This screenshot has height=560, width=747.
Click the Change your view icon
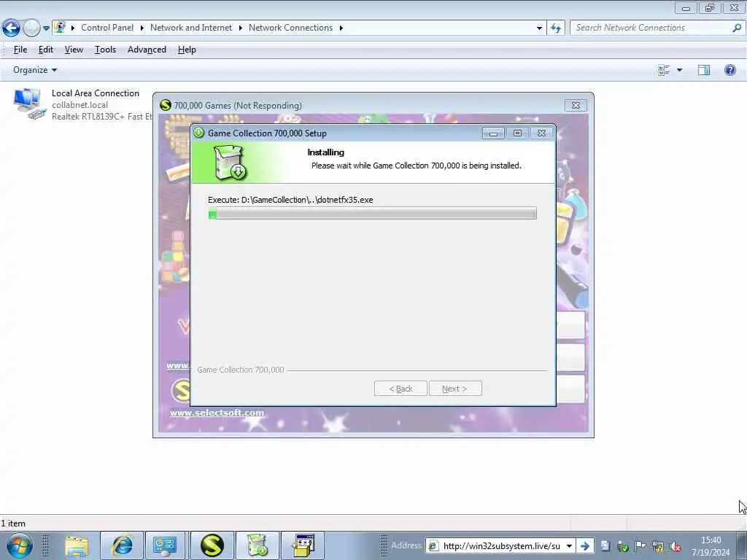[x=664, y=70]
